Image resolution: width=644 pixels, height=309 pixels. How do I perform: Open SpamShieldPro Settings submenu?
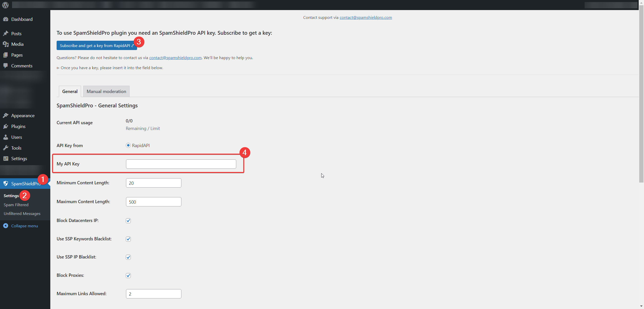(x=11, y=196)
